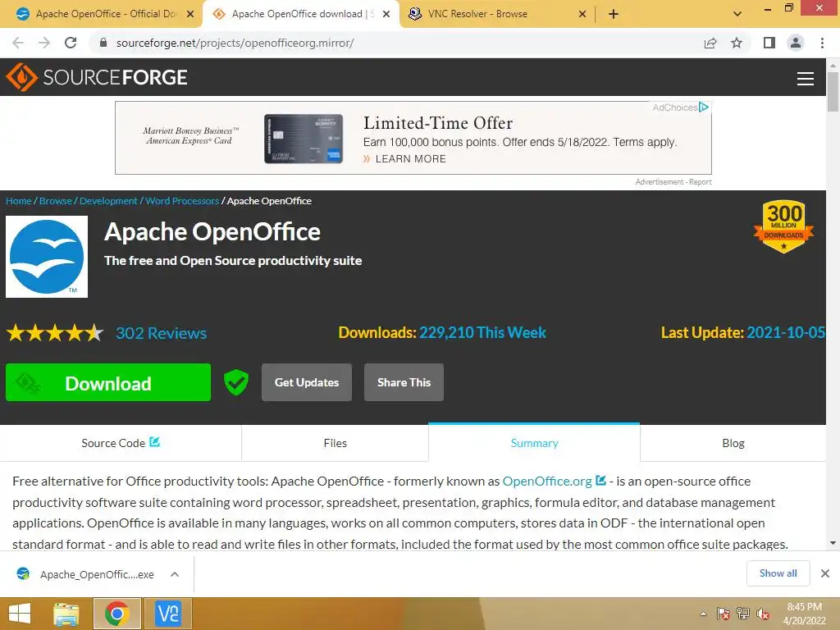
Task: Open the Windows Start button
Action: pos(20,614)
